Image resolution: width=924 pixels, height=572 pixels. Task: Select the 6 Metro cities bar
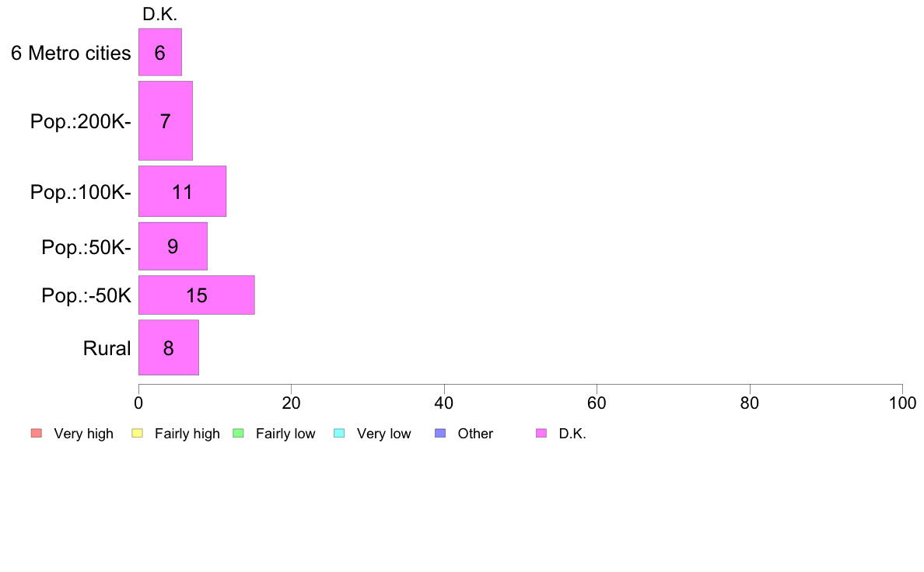pyautogui.click(x=160, y=52)
